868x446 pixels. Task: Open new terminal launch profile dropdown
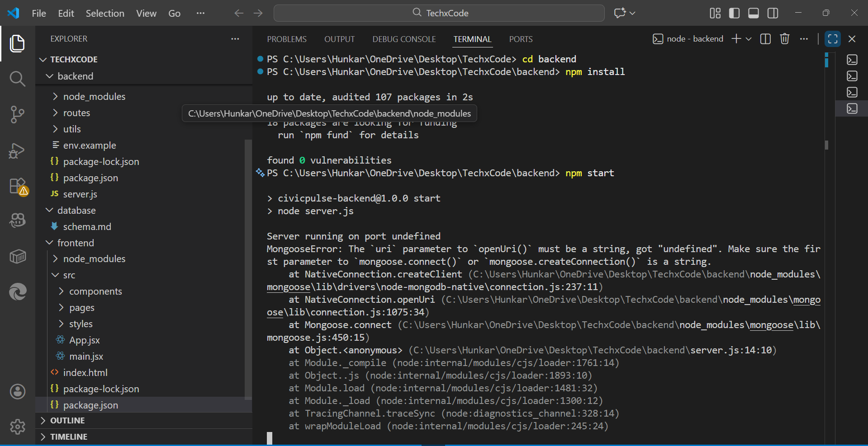tap(749, 39)
